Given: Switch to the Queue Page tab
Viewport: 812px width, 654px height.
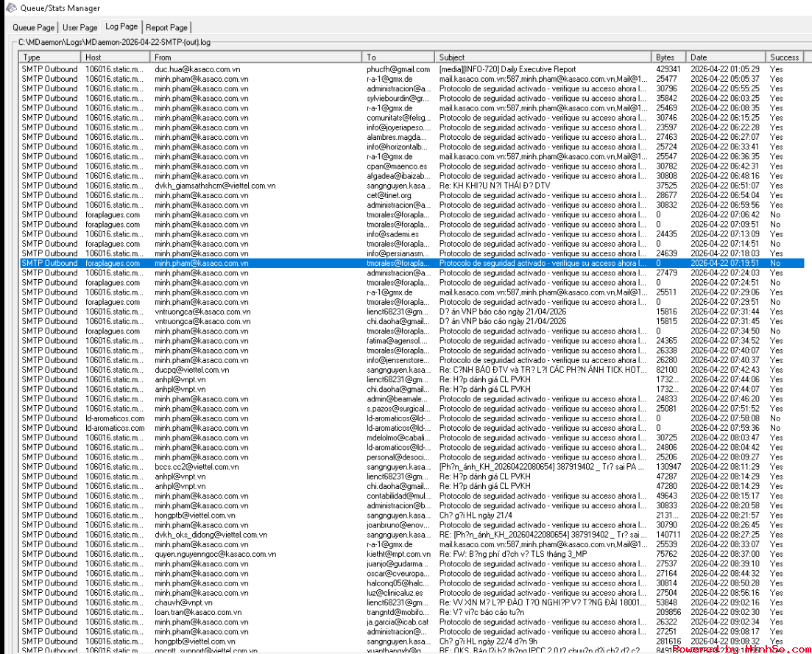Looking at the screenshot, I should (x=34, y=27).
